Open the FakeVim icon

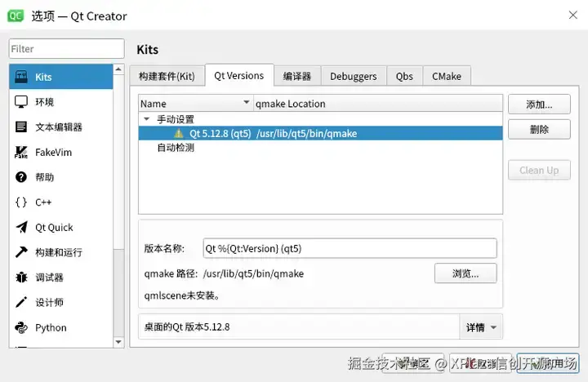click(x=21, y=152)
